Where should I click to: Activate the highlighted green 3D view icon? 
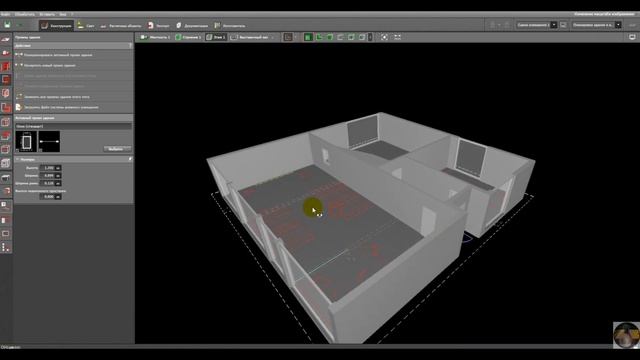(x=308, y=37)
